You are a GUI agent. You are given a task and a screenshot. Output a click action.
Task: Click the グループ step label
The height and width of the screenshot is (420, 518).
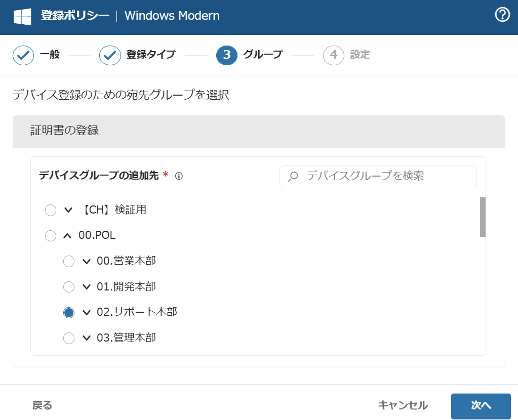coord(263,54)
